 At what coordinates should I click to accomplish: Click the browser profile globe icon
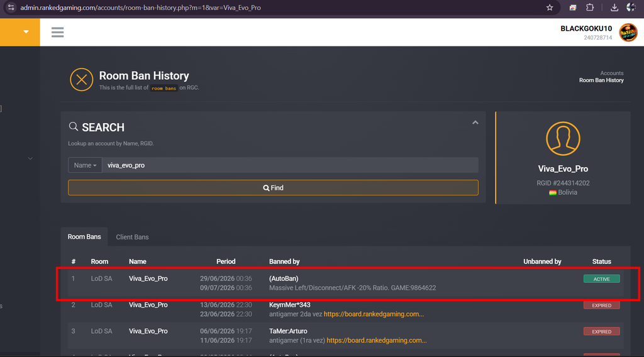[631, 8]
